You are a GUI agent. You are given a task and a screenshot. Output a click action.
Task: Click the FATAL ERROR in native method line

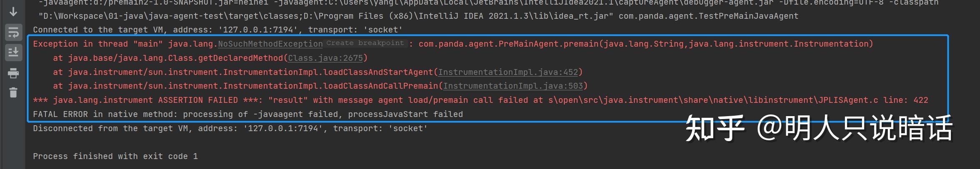(x=248, y=114)
